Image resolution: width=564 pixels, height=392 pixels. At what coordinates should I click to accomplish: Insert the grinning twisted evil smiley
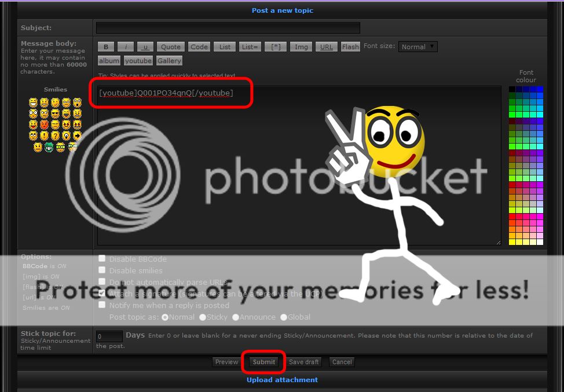coord(77,125)
